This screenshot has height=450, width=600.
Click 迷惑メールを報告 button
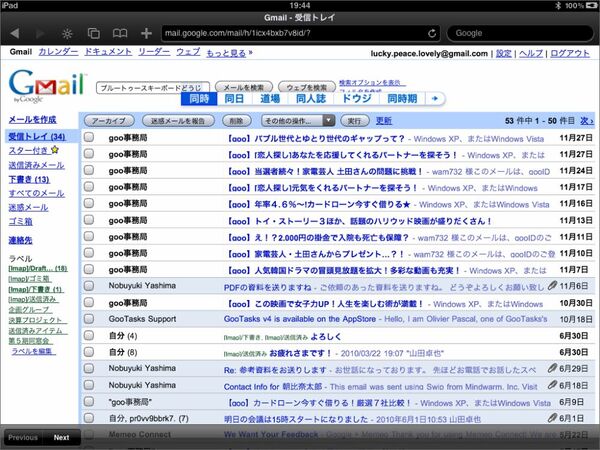coord(178,121)
